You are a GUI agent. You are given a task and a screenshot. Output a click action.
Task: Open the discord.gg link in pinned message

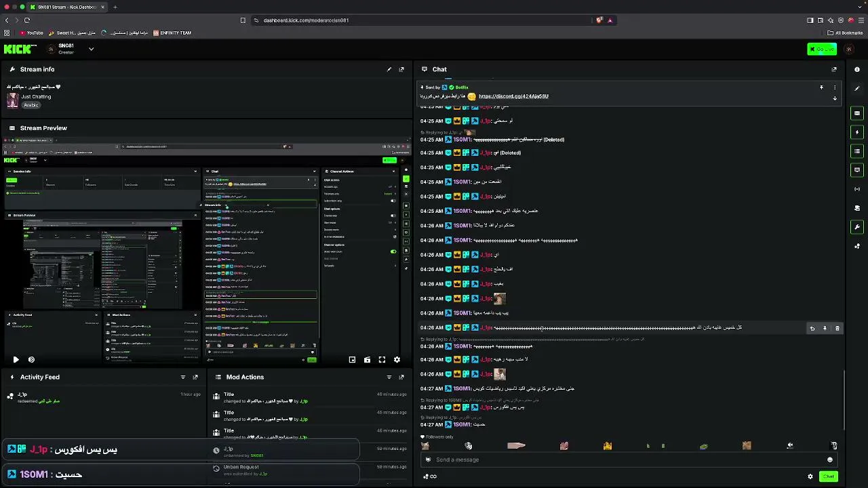(x=513, y=96)
